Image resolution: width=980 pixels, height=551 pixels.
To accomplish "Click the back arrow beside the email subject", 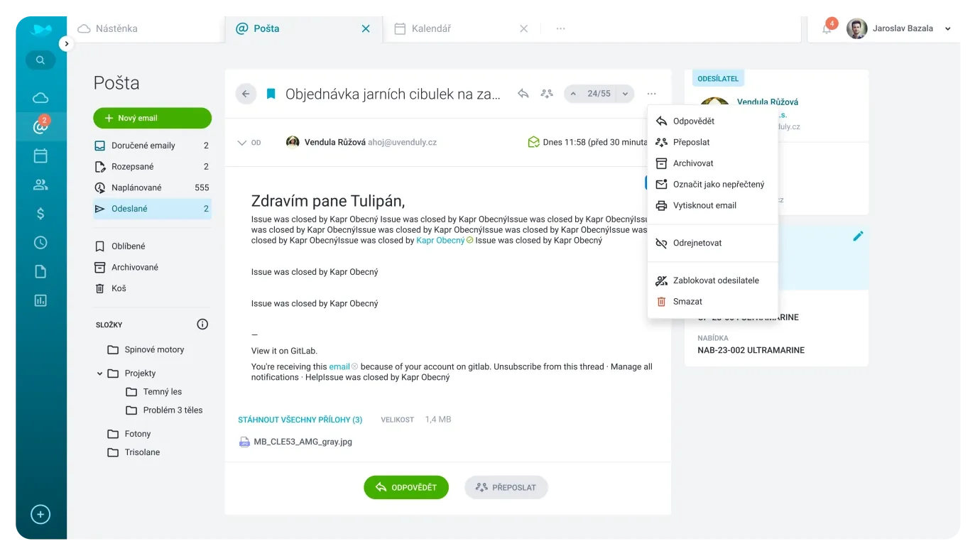I will click(x=246, y=94).
